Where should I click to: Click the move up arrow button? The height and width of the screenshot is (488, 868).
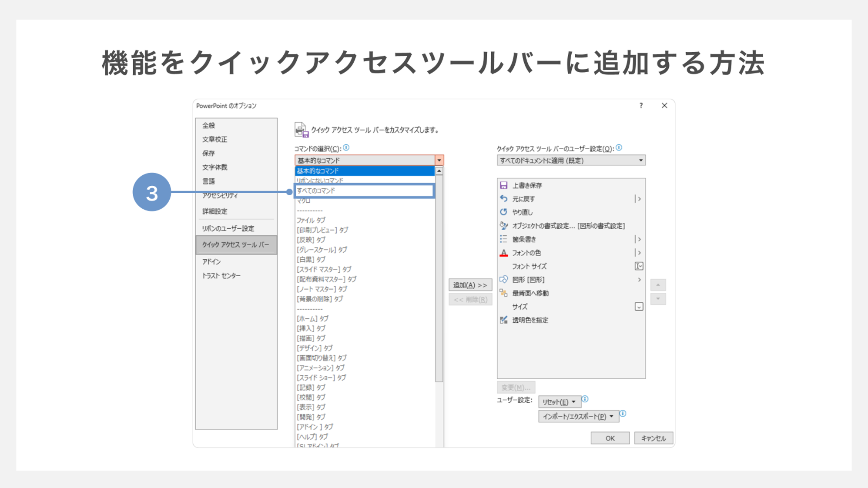(658, 285)
